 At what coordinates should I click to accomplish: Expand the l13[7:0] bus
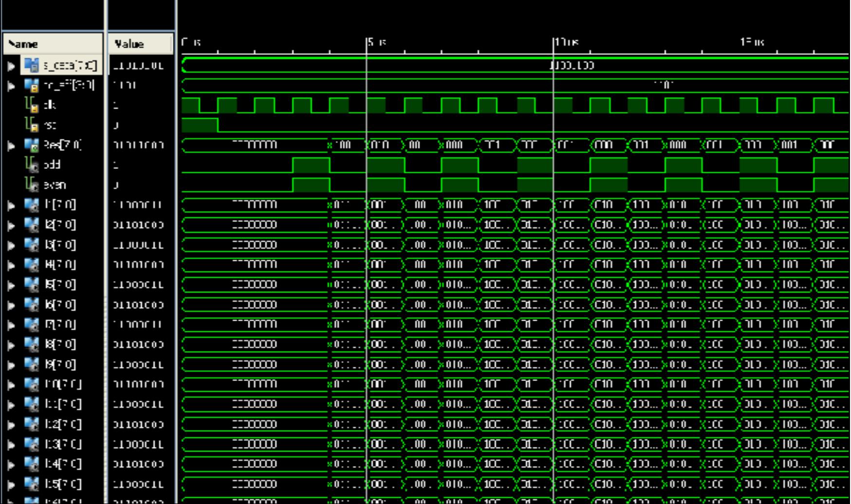click(11, 445)
